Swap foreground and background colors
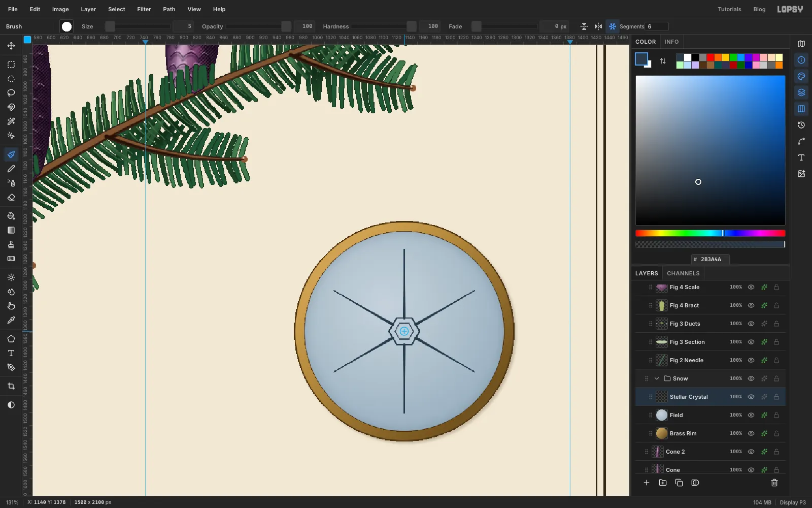Viewport: 812px width, 508px height. (x=663, y=61)
